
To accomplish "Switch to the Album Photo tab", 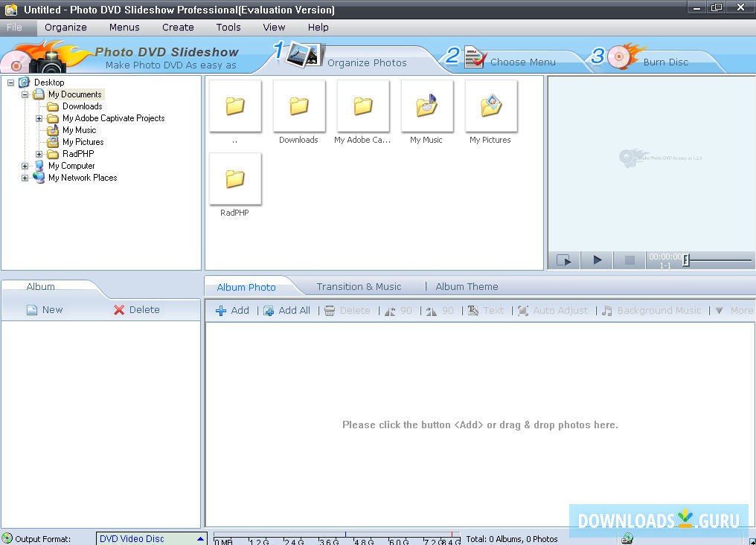I will coord(246,287).
